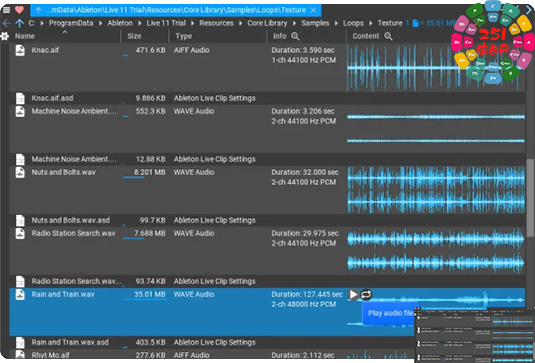535x363 pixels.
Task: Expand the breadcrumb arrow right after C:
Action: [x=42, y=24]
